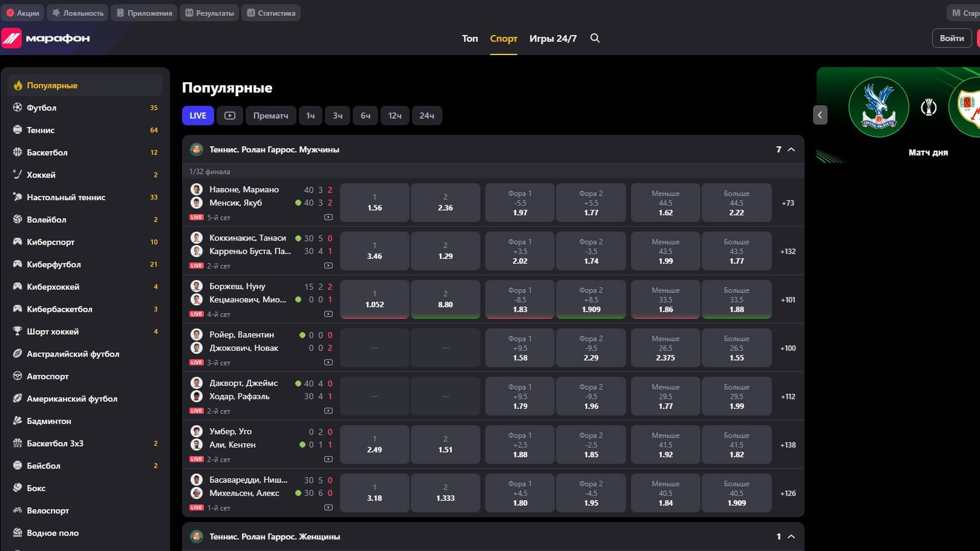This screenshot has height=551, width=980.
Task: Expand +138 more markets for Умбер match
Action: [x=788, y=445]
